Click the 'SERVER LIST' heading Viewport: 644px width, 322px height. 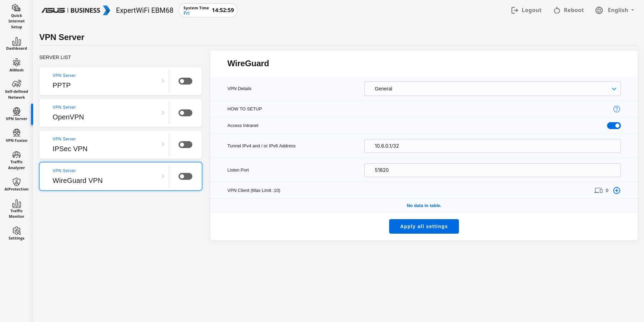click(x=55, y=57)
